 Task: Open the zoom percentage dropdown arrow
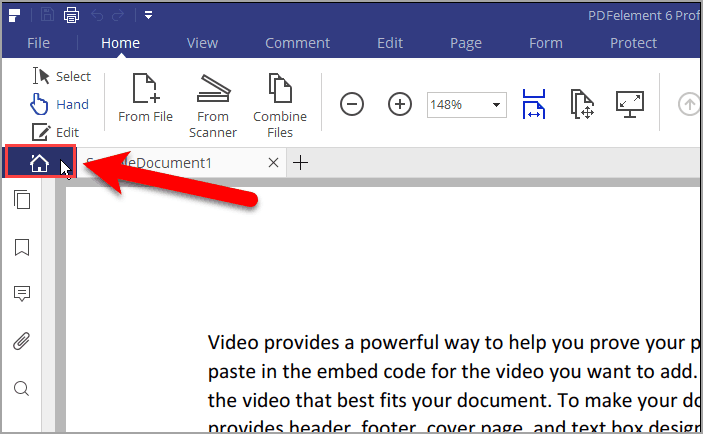(x=496, y=105)
